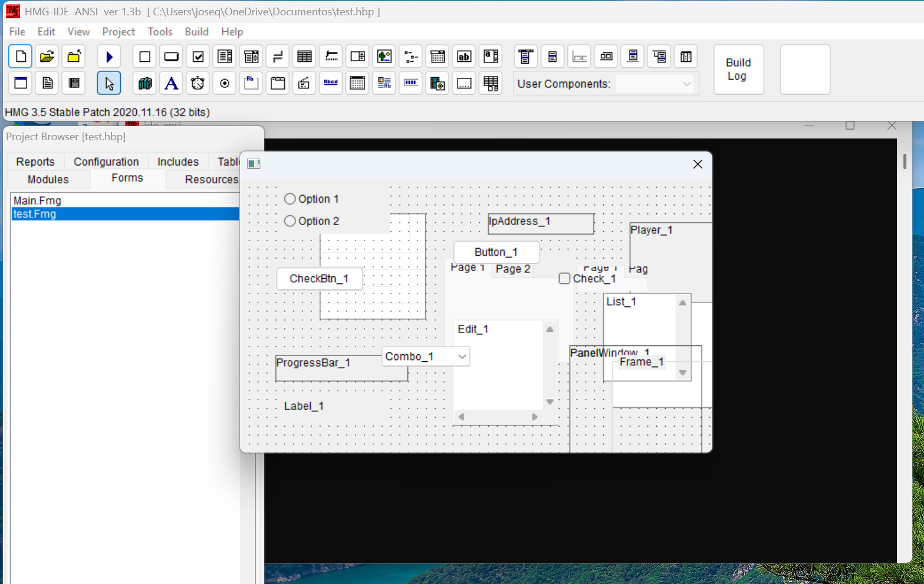Select the pointer arrow selection tool
The image size is (924, 584).
coord(109,83)
